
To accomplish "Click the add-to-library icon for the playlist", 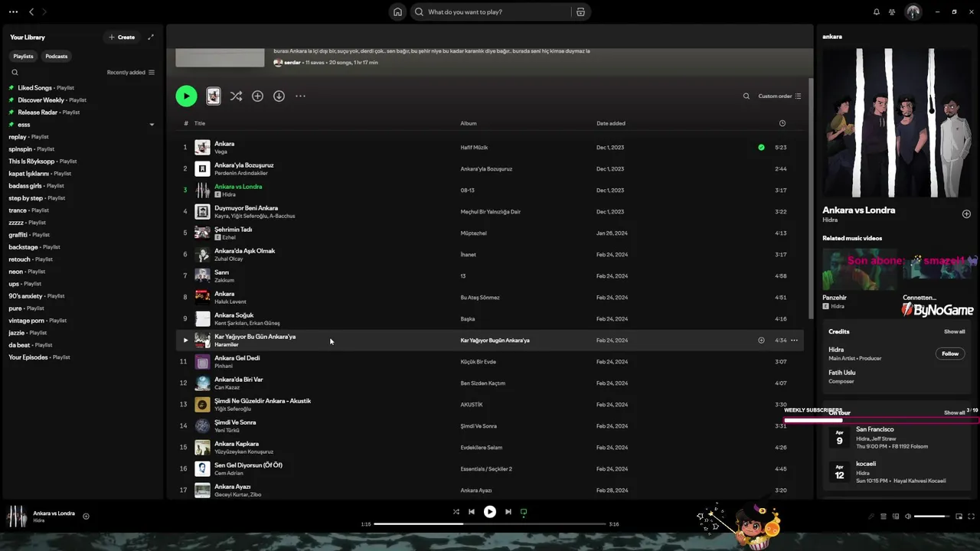I will click(257, 96).
